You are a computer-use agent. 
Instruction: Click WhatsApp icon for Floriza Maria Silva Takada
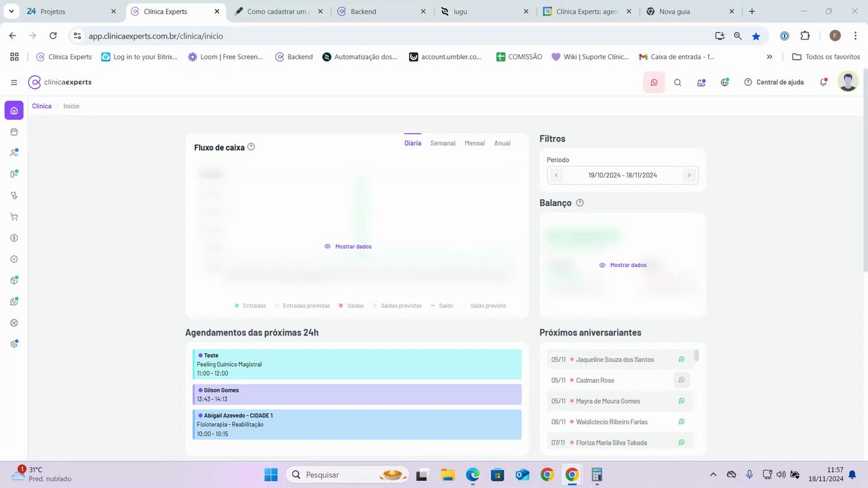pyautogui.click(x=682, y=443)
